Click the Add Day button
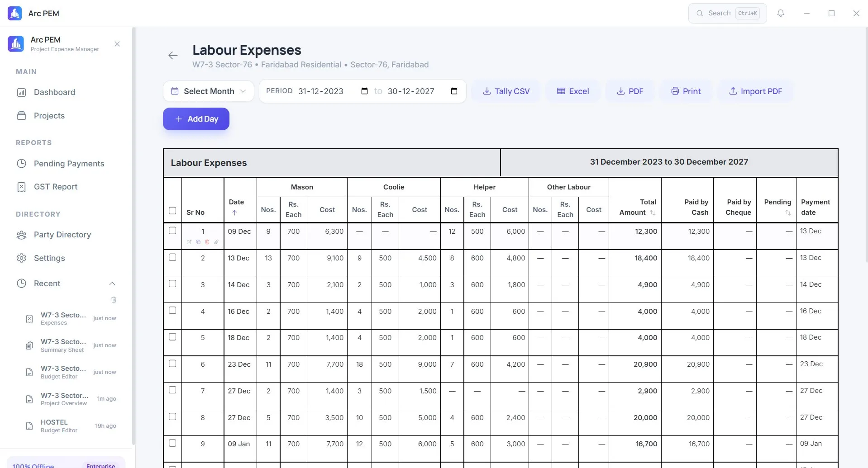Screen dimensions: 868x468 196,119
